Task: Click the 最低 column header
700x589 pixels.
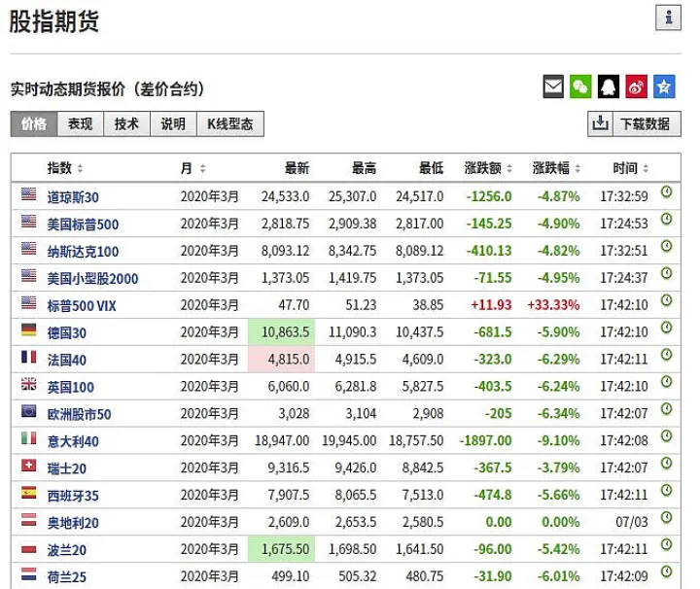Action: point(431,168)
